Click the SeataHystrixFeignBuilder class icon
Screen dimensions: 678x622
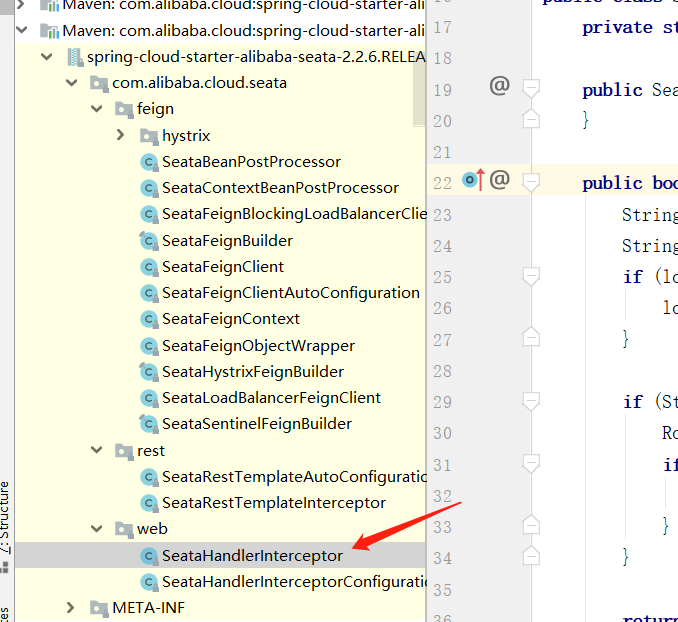click(x=149, y=372)
